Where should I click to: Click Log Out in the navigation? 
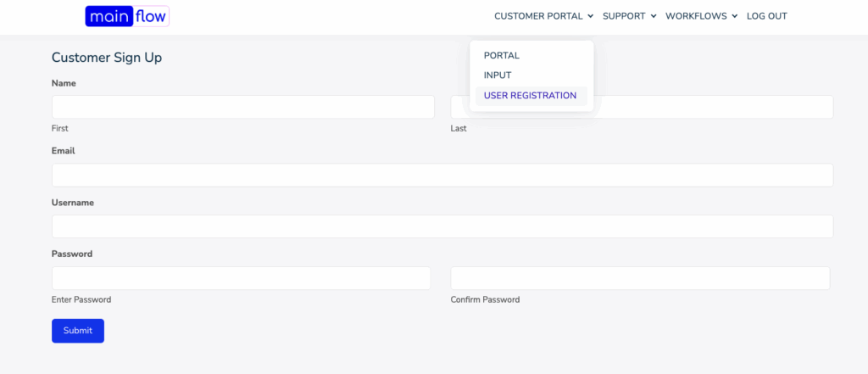[x=766, y=16]
